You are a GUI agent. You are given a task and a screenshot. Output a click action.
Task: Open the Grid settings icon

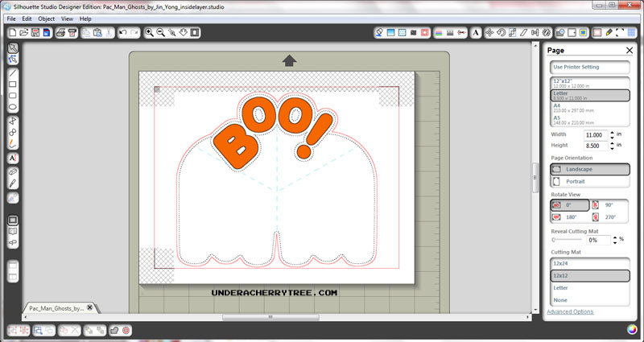pos(631,32)
